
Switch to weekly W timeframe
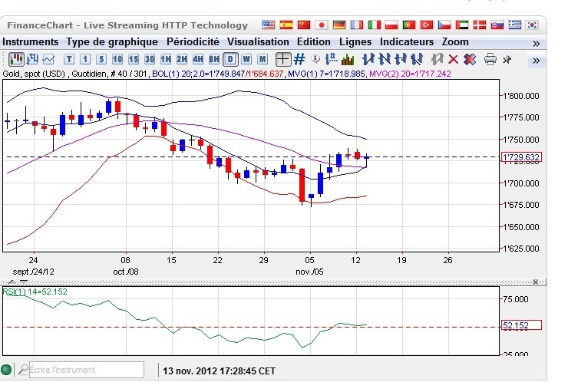point(246,59)
